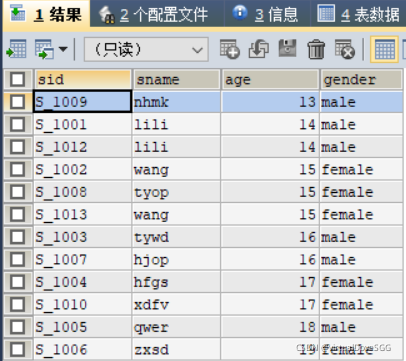Viewport: 406px width, 361px height.
Task: Switch to the 2 个配置文件 tab
Action: click(157, 14)
